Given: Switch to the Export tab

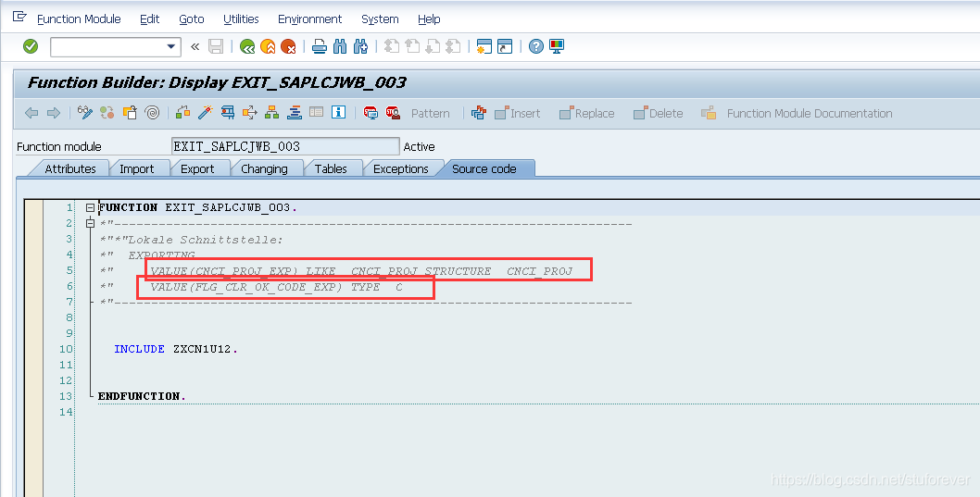Looking at the screenshot, I should pyautogui.click(x=197, y=168).
